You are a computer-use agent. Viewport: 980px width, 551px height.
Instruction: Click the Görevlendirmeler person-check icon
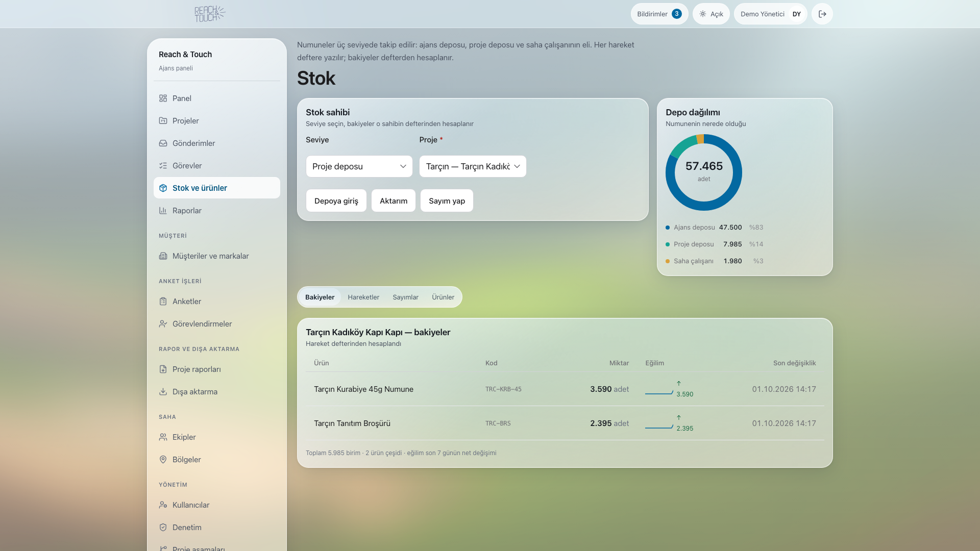pyautogui.click(x=163, y=324)
